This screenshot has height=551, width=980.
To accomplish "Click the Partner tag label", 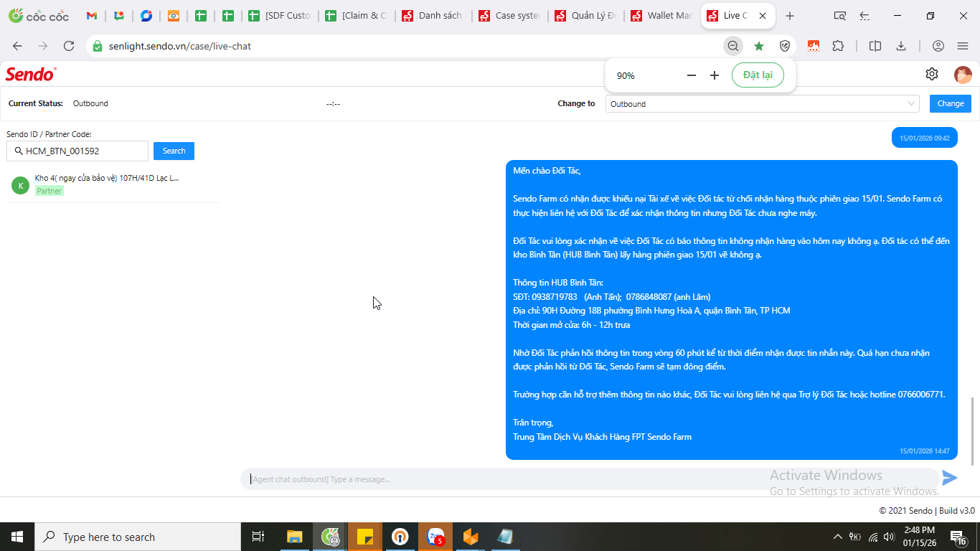I will pyautogui.click(x=50, y=191).
